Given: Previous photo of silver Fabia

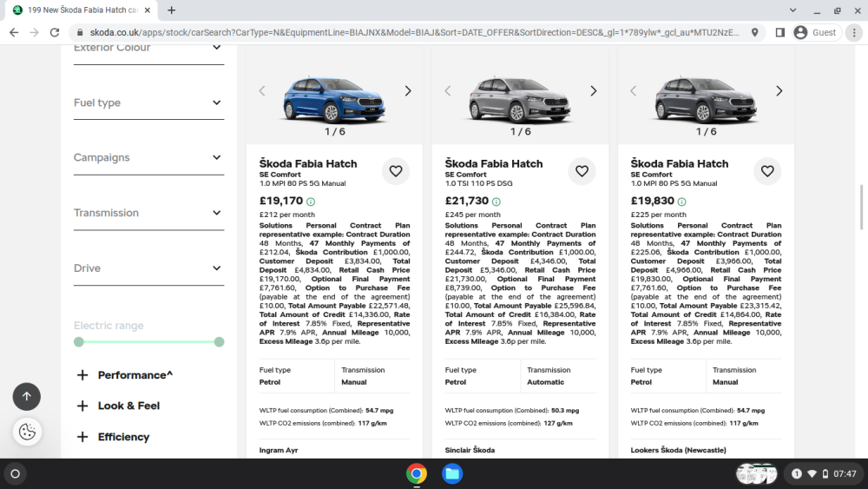Looking at the screenshot, I should (447, 91).
